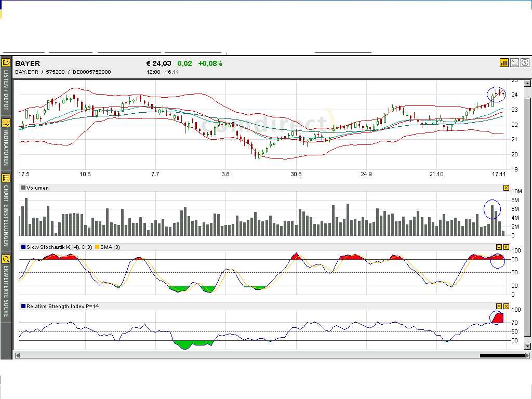
Task: Open the circled S snapshot icon
Action: point(525,63)
